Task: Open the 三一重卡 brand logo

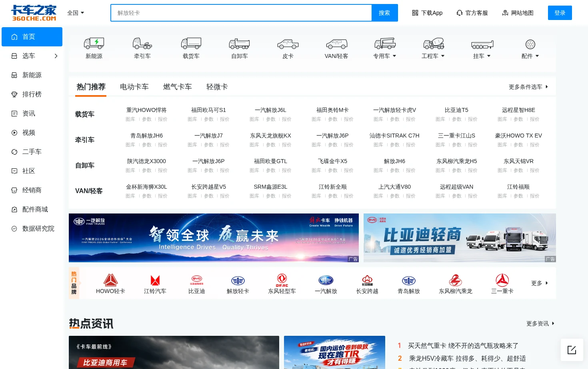Action: [x=502, y=280]
